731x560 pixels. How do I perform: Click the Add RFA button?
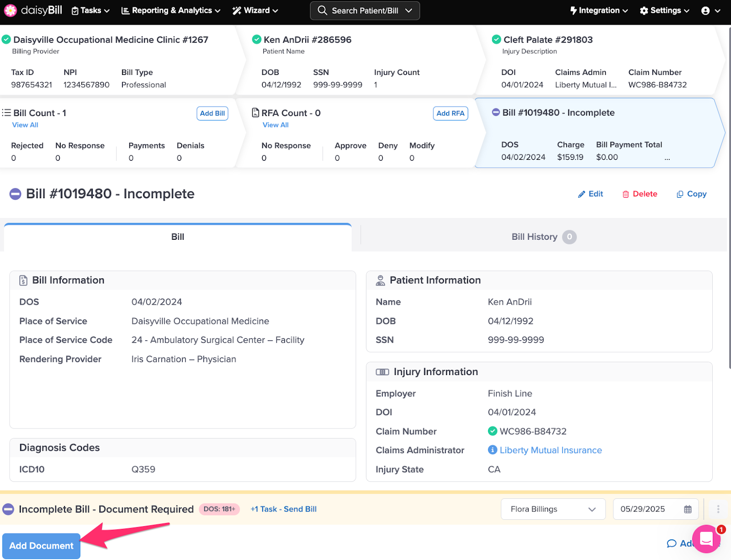(x=450, y=113)
